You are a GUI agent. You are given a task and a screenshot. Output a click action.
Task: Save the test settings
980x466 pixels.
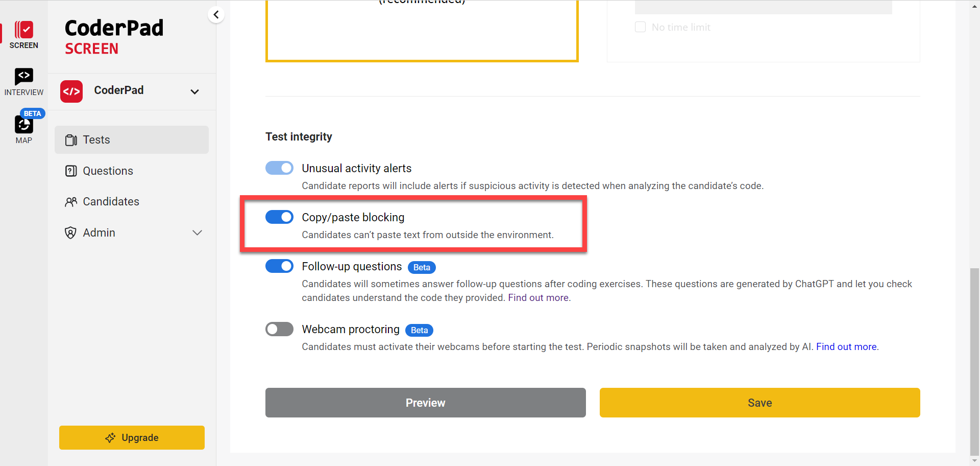pos(759,403)
